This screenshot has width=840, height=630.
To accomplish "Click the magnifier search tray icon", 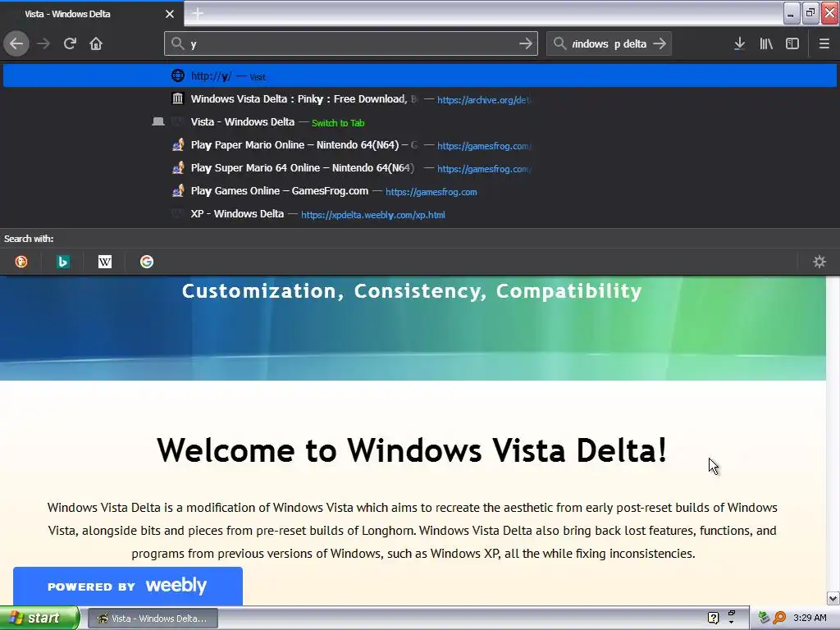I will [779, 618].
